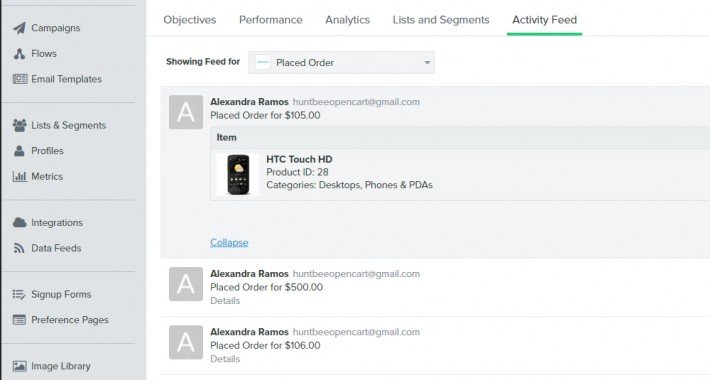This screenshot has width=710, height=380.
Task: Open the Signup Forms icon
Action: pos(19,294)
